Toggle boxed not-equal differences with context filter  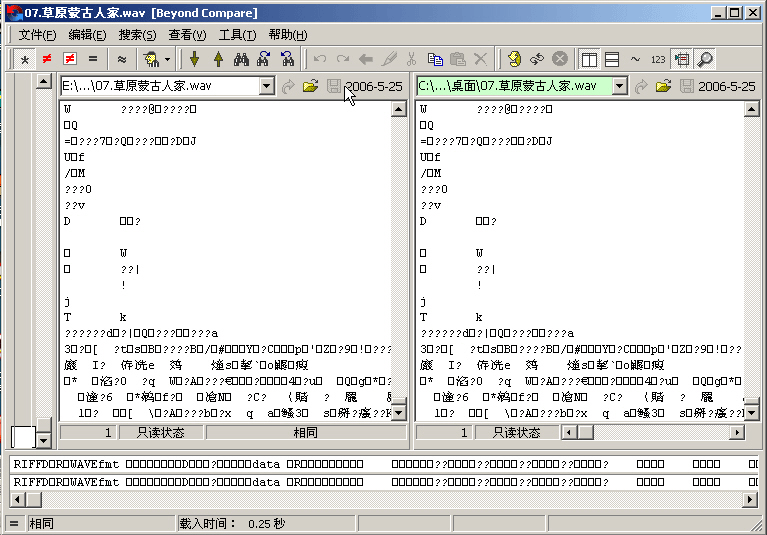tap(70, 59)
